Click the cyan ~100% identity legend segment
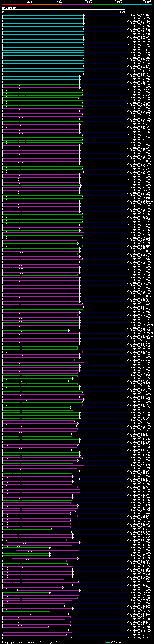The width and height of the screenshot is (154, 644). point(136,4)
